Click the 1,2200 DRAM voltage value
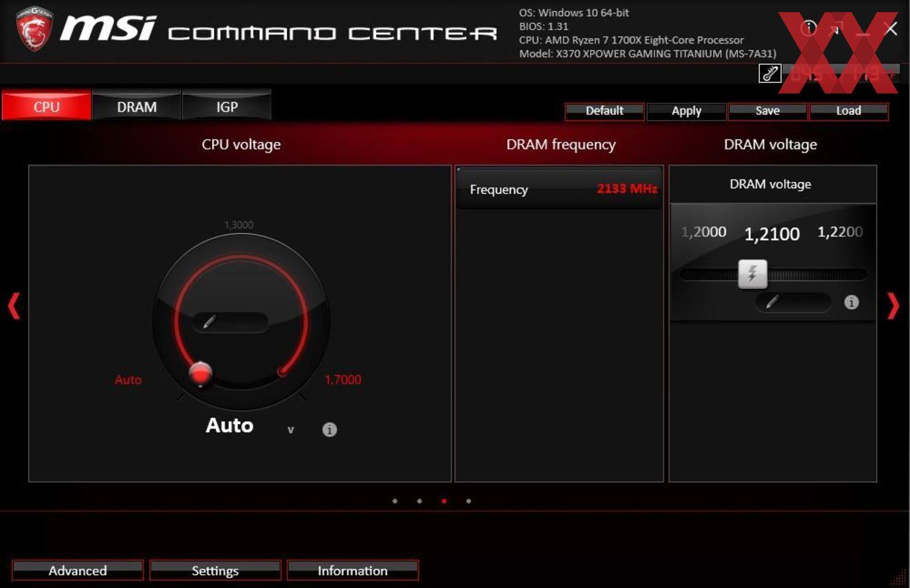The height and width of the screenshot is (588, 910). [x=840, y=232]
